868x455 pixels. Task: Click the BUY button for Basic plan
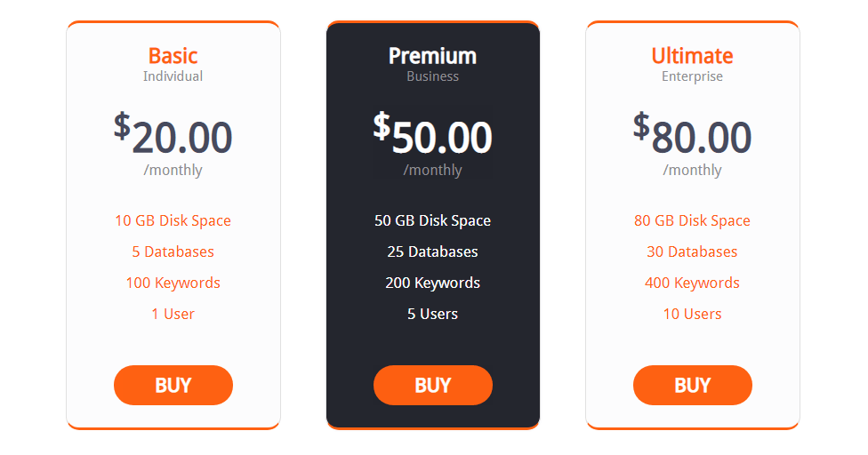tap(173, 385)
